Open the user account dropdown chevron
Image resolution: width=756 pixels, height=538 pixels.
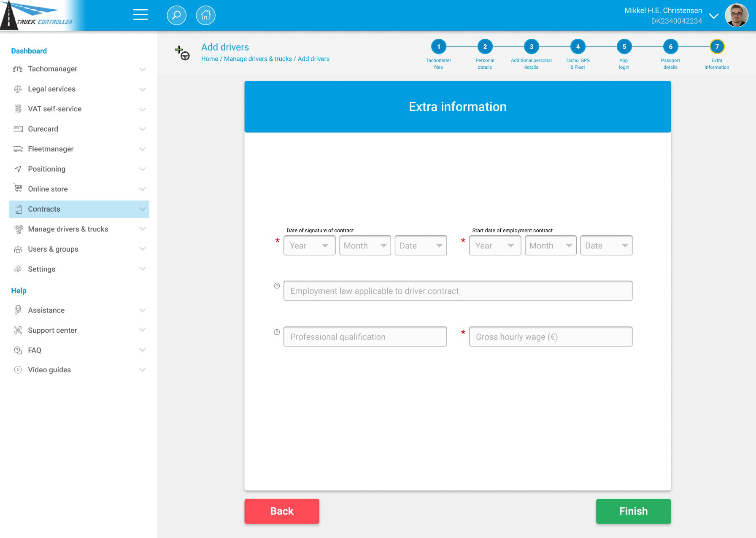[x=713, y=16]
